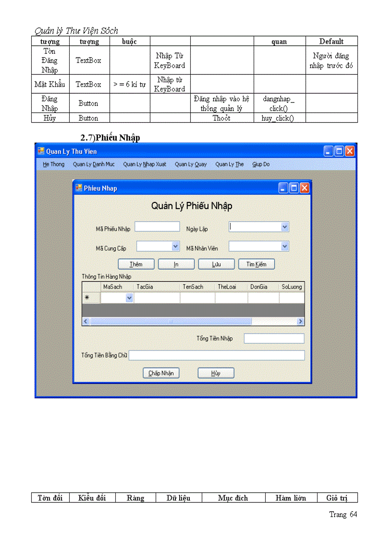Expand the MaSach dropdown in the grid row

coord(129,298)
